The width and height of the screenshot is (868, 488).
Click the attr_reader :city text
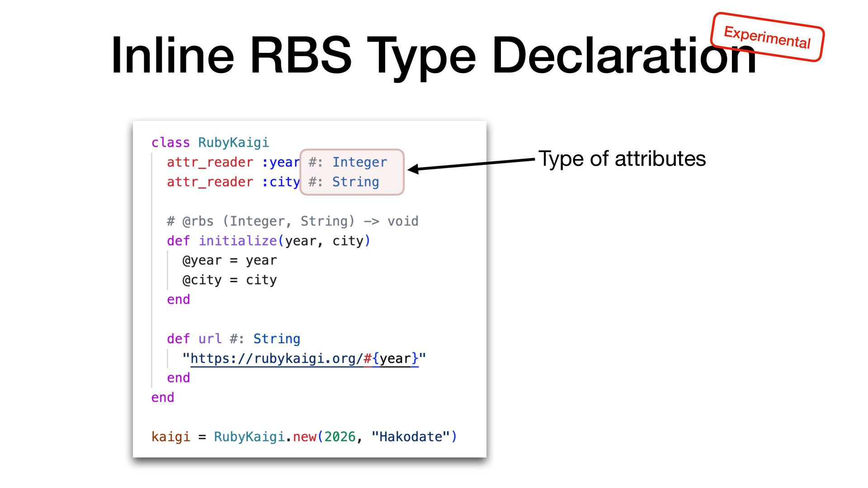232,182
